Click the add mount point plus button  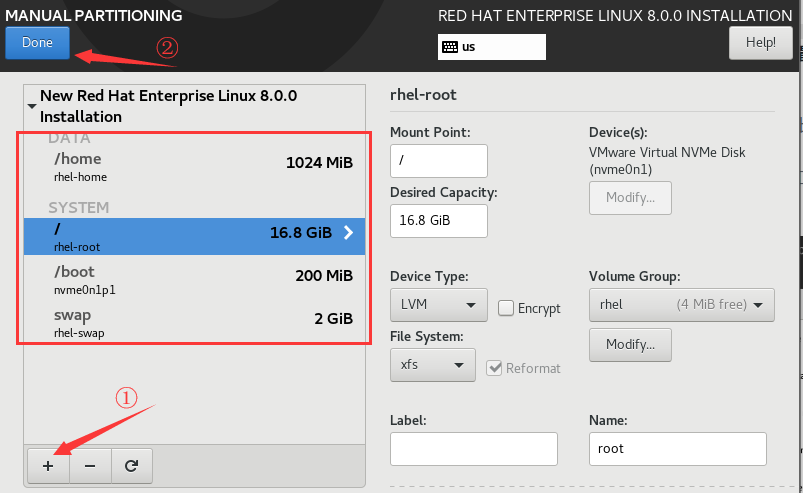48,465
